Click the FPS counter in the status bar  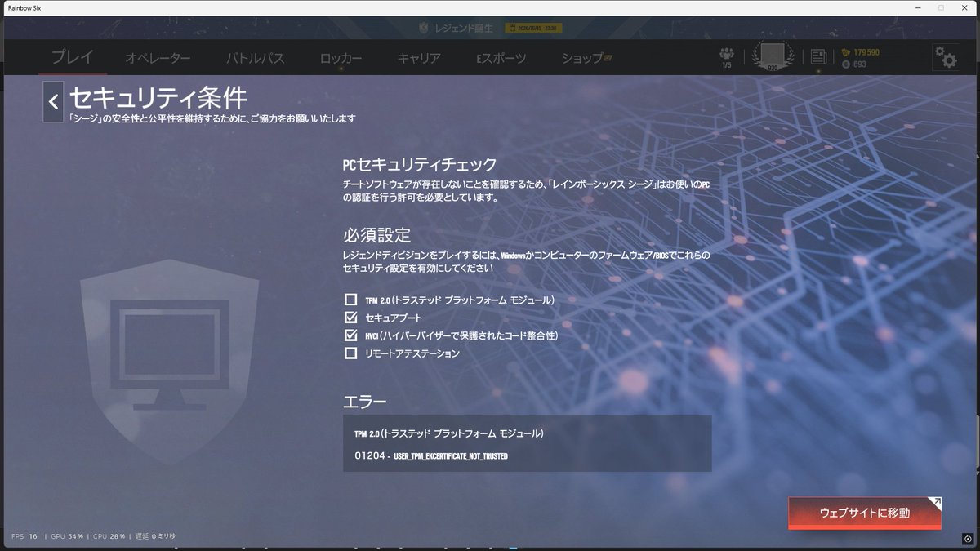pyautogui.click(x=24, y=536)
